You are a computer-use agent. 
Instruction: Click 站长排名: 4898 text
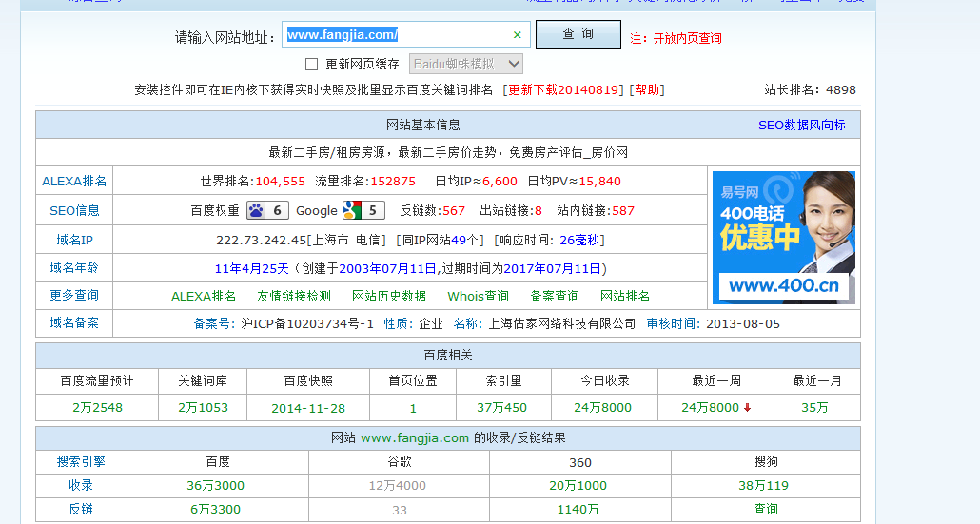(810, 90)
